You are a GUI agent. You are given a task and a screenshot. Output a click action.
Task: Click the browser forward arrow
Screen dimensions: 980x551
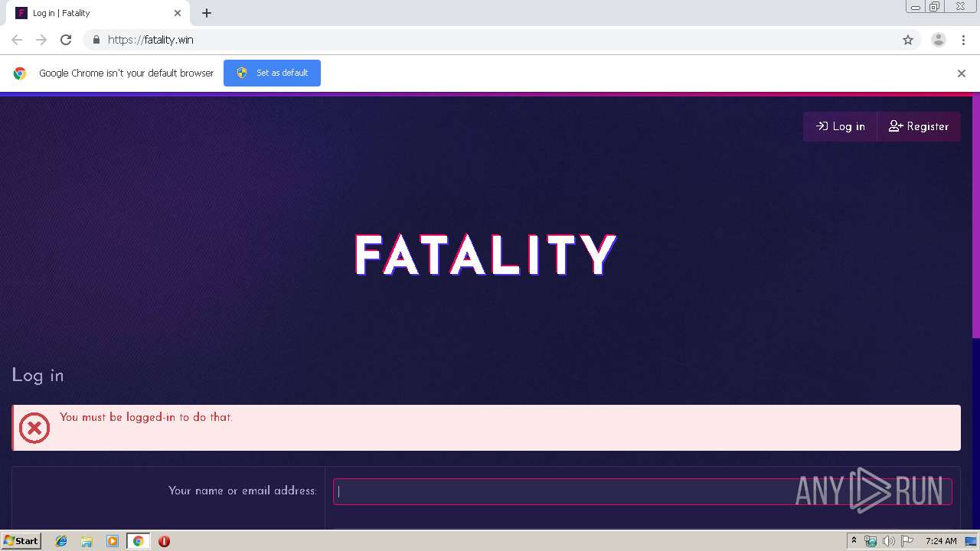coord(41,40)
